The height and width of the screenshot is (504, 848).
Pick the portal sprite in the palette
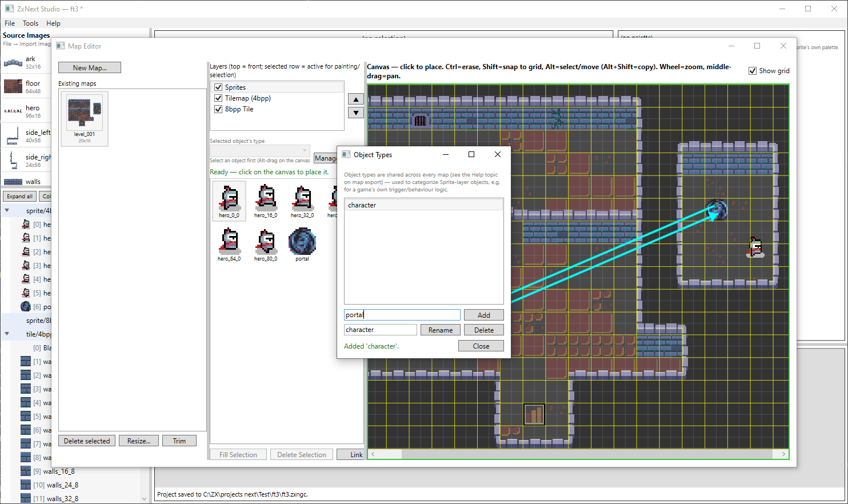point(302,244)
